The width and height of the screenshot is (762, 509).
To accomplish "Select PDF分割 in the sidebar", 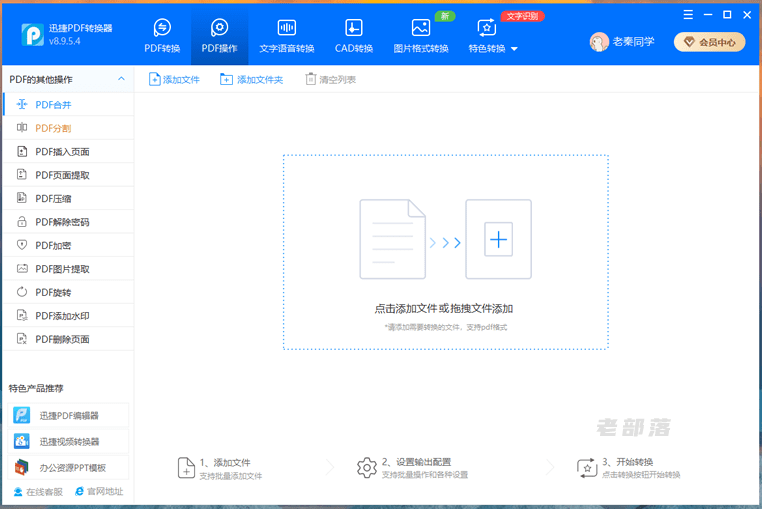I will [53, 128].
